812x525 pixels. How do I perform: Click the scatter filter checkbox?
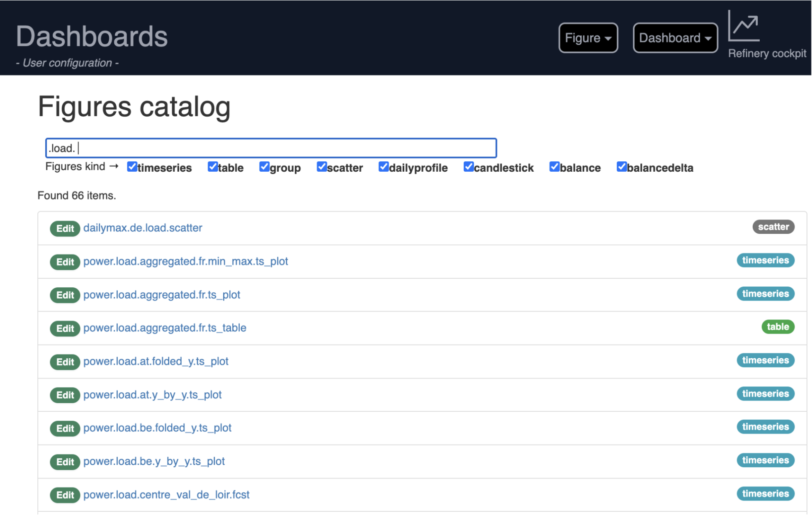322,167
